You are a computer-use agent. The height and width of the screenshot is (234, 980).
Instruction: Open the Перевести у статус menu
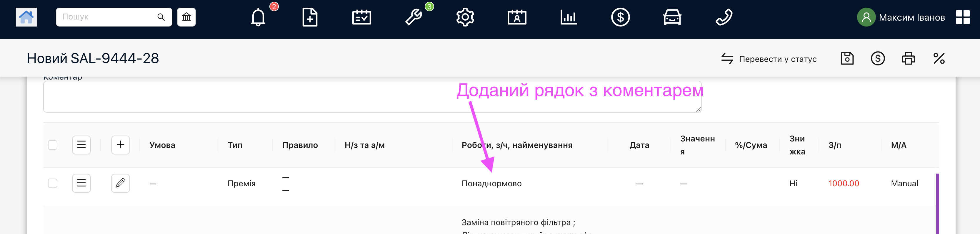click(769, 59)
